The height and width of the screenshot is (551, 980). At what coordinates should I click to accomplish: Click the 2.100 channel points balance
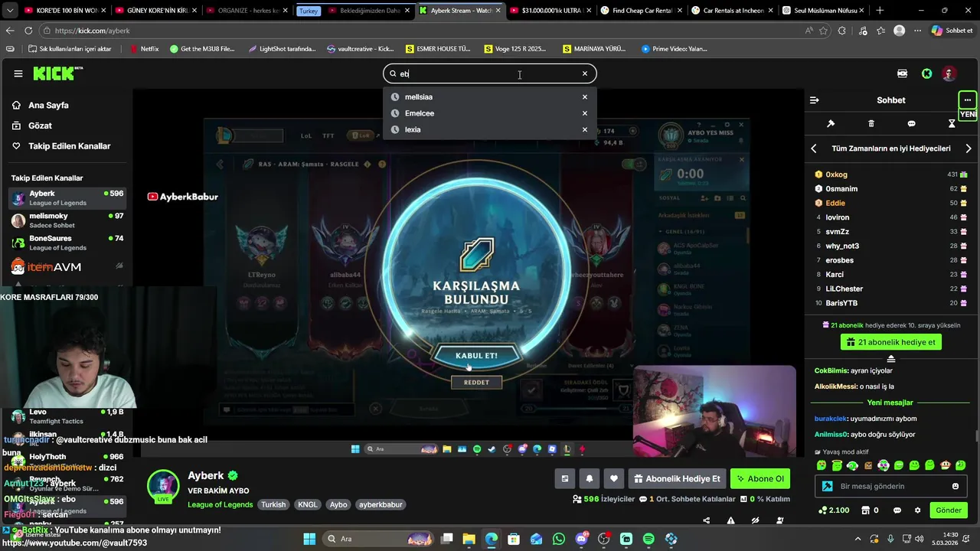[833, 510]
